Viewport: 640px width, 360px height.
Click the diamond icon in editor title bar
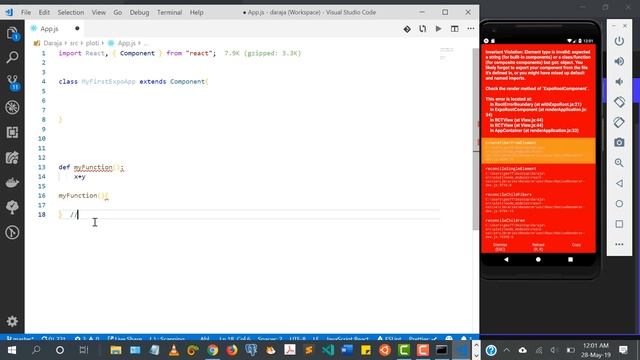[407, 29]
